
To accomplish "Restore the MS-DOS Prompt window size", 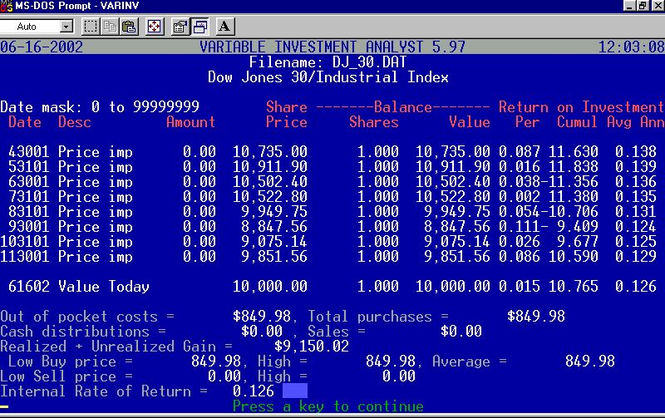I will pyautogui.click(x=643, y=6).
